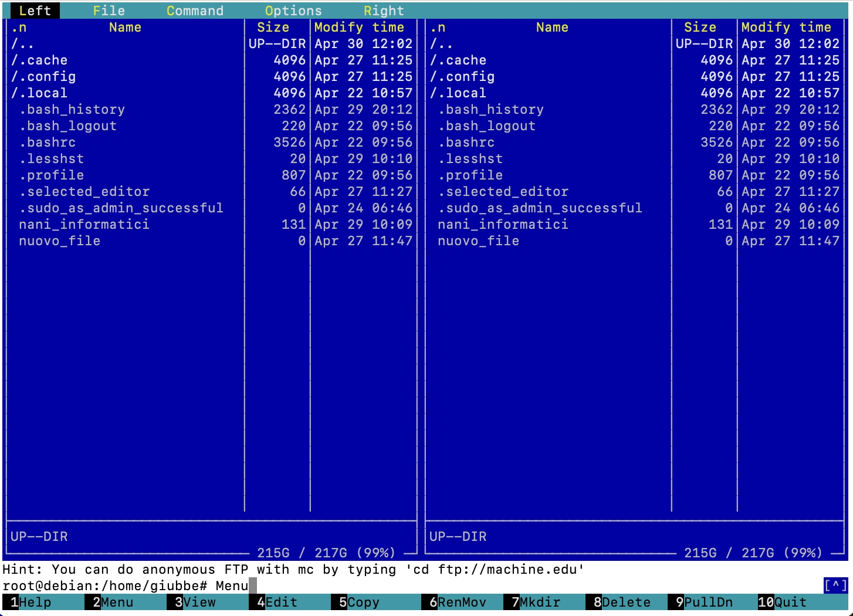Open the Command menu

195,11
